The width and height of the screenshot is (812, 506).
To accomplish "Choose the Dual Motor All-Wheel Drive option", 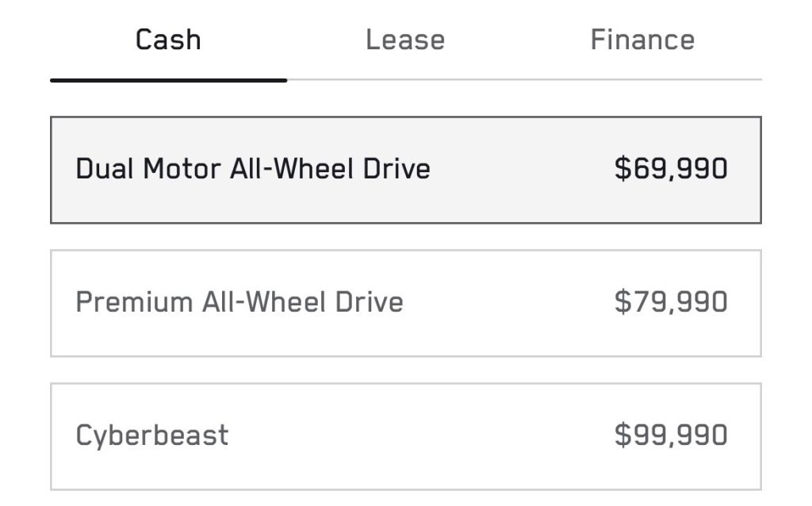I will point(405,170).
